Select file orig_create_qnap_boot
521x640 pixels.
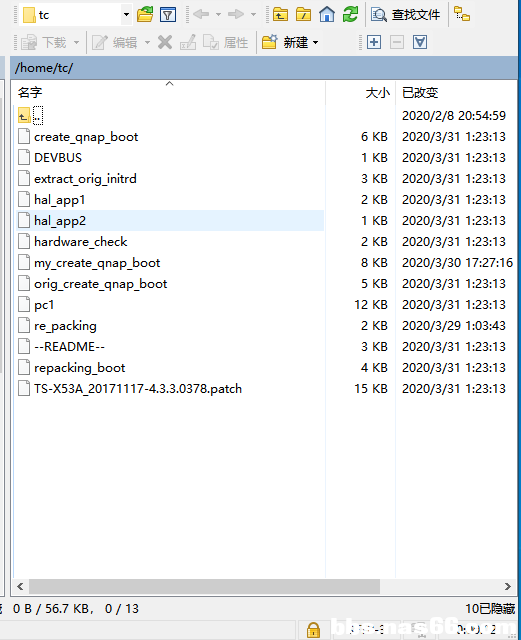(100, 284)
